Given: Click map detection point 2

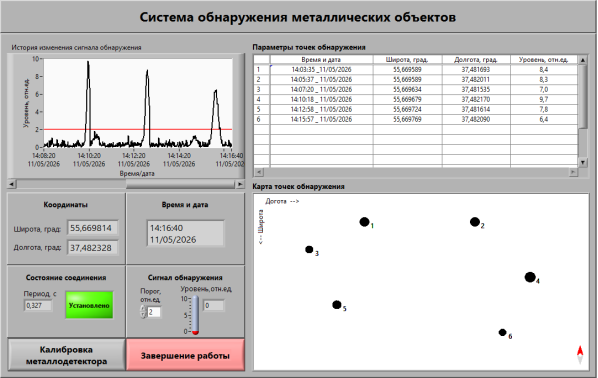Looking at the screenshot, I should [x=475, y=222].
